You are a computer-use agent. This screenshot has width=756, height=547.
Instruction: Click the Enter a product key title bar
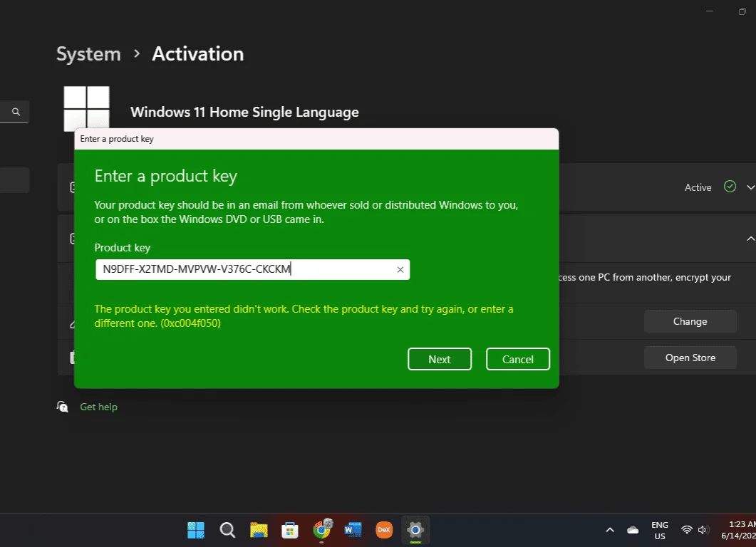[x=316, y=139]
